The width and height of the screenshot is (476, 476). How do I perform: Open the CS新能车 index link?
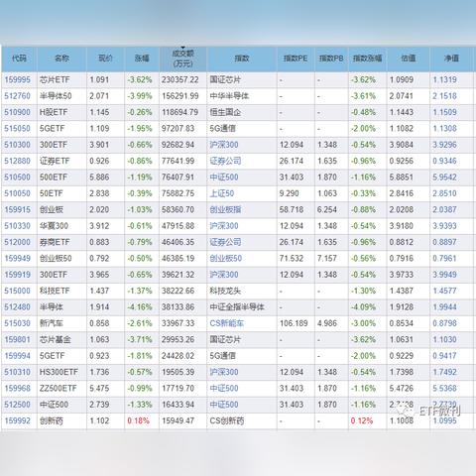(x=227, y=323)
